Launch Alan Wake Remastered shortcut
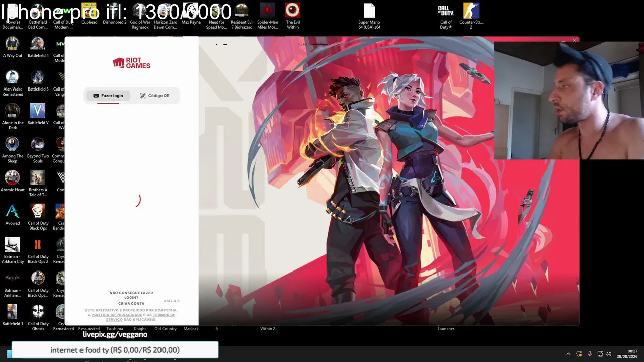The image size is (644, 362). tap(13, 83)
